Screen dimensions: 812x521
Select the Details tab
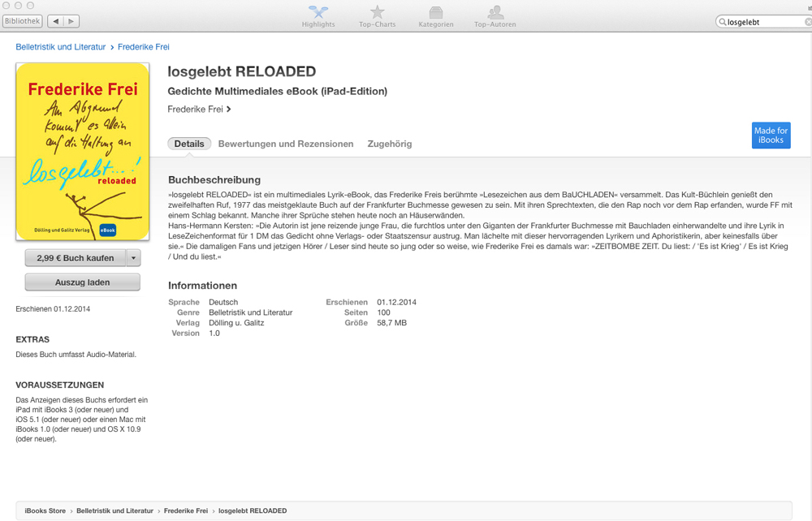click(189, 144)
